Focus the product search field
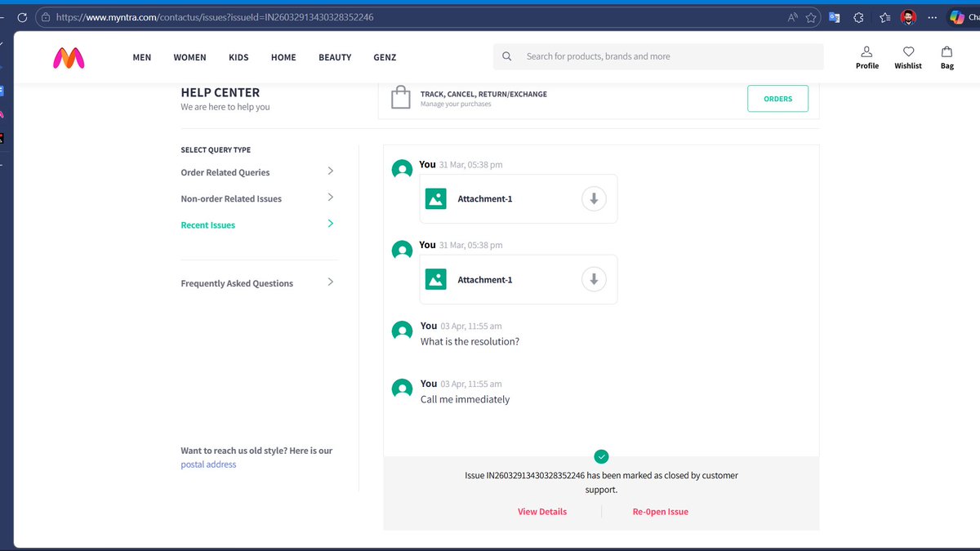This screenshot has width=980, height=551. pyautogui.click(x=658, y=56)
